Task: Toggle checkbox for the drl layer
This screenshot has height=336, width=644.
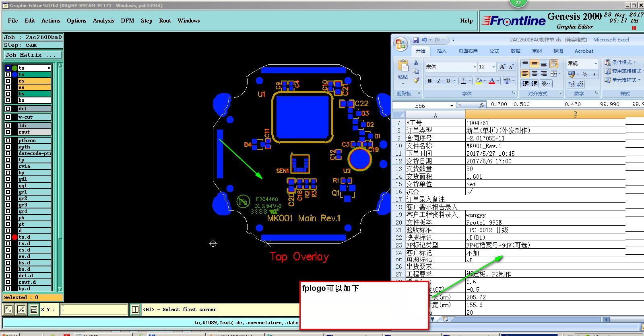Action: 8,109
